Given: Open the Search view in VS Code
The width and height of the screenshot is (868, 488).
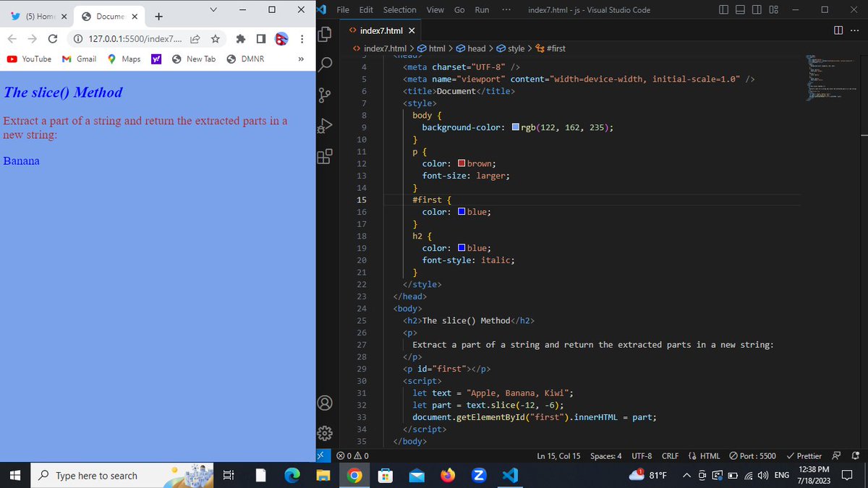Looking at the screenshot, I should (325, 64).
